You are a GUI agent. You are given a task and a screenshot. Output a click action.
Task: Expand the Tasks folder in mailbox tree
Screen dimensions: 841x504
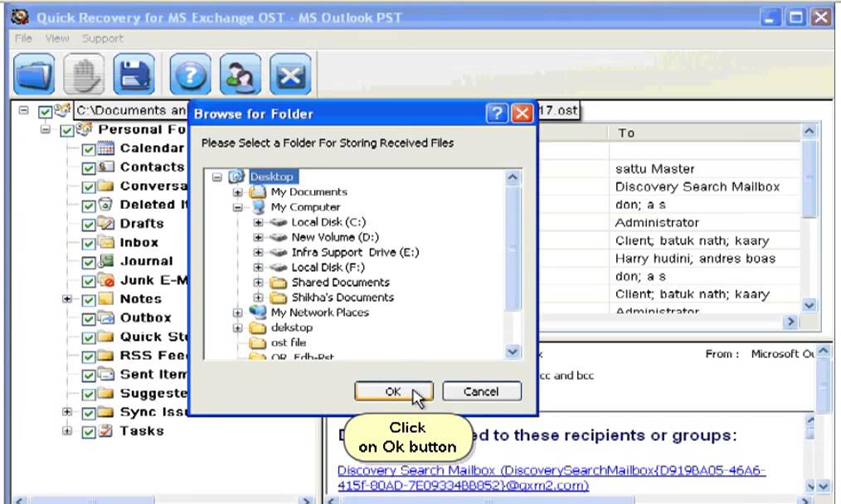(x=67, y=430)
